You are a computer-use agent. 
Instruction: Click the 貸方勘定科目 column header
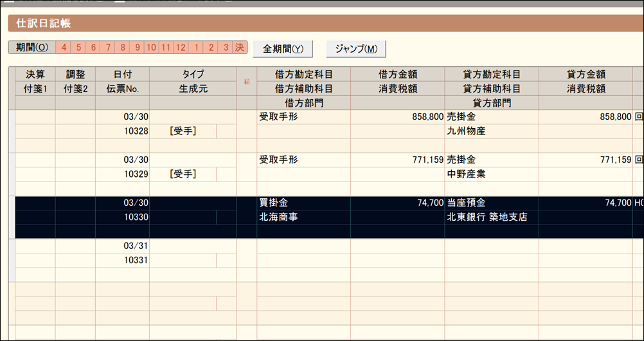(492, 75)
